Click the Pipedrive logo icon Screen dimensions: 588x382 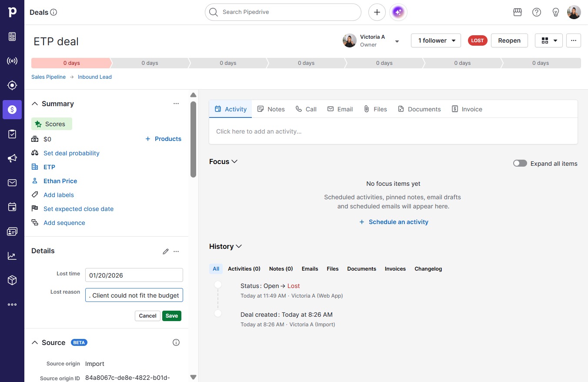12,12
